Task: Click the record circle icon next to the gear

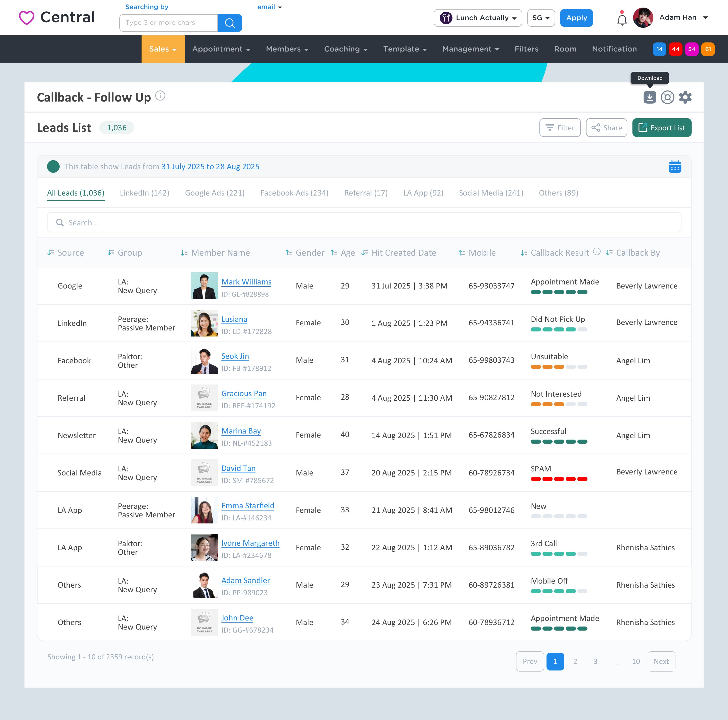Action: [668, 97]
